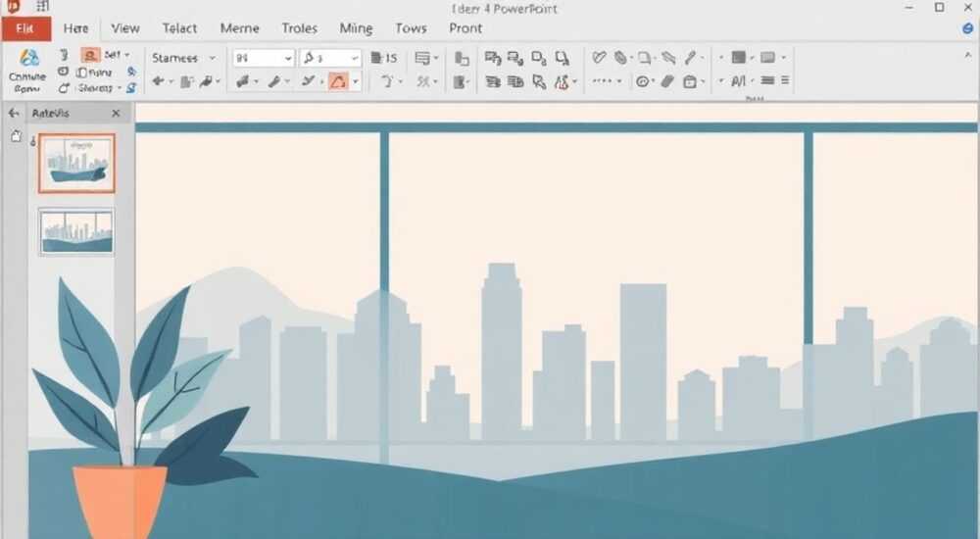Open the red Elit tab
The image size is (980, 539).
click(x=25, y=28)
